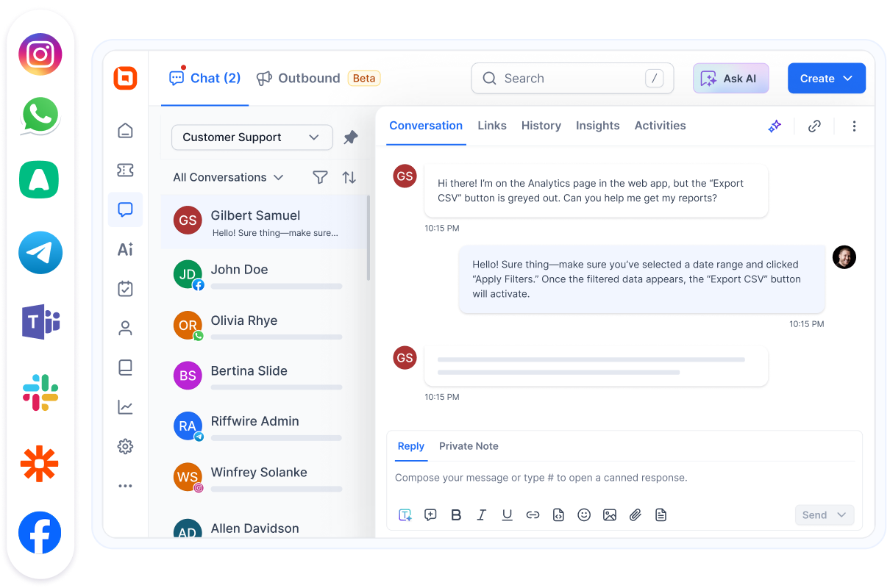Open the Tickets icon in sidebar

coord(125,170)
